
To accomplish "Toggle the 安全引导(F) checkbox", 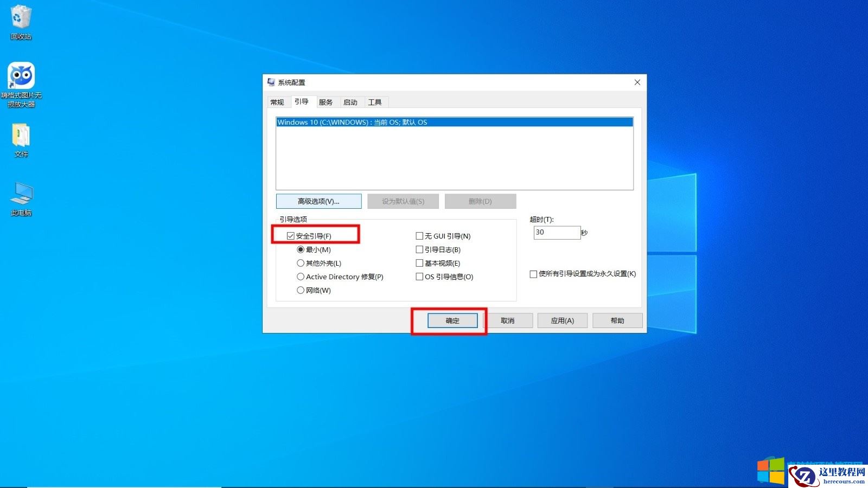I will tap(291, 236).
